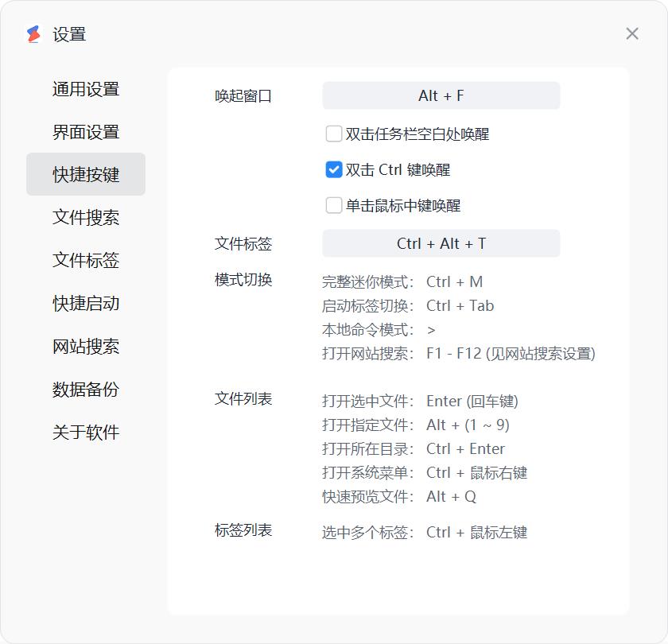
Task: Enable 双击任务栏空白处唤醒 option
Action: point(333,134)
